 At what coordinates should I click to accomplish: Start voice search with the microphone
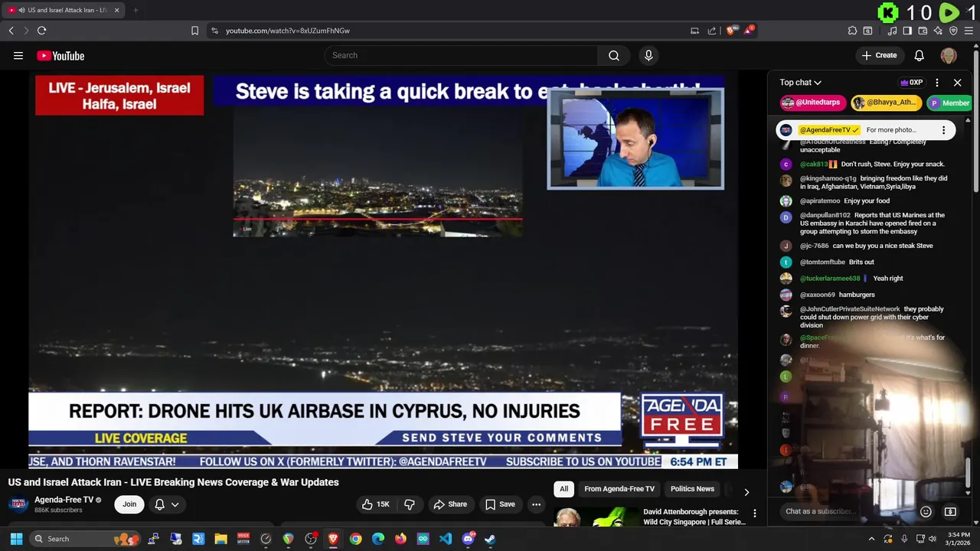[648, 55]
